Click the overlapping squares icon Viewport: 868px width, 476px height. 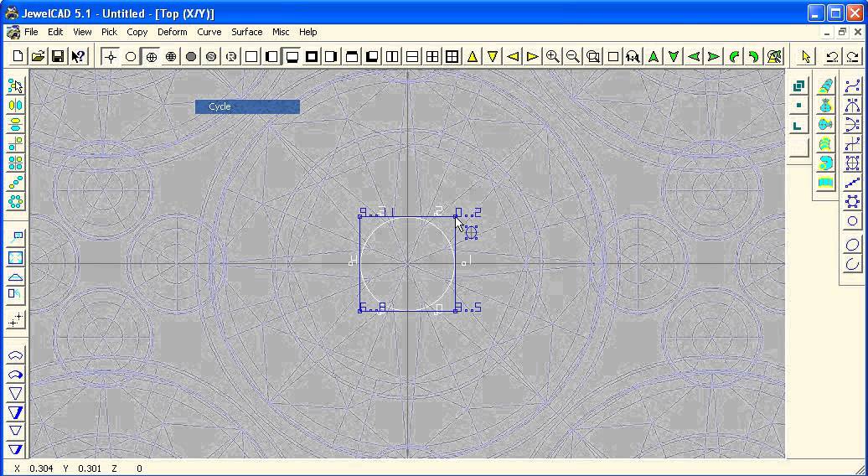tap(798, 85)
